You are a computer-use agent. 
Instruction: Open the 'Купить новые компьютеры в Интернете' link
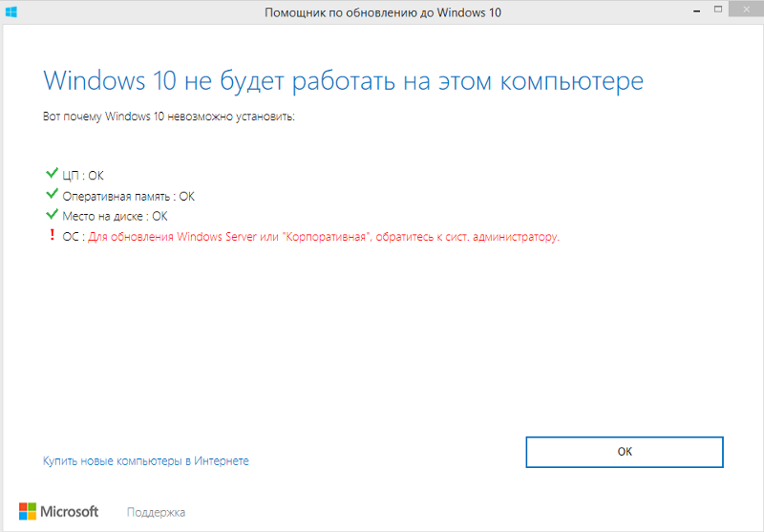tap(146, 461)
